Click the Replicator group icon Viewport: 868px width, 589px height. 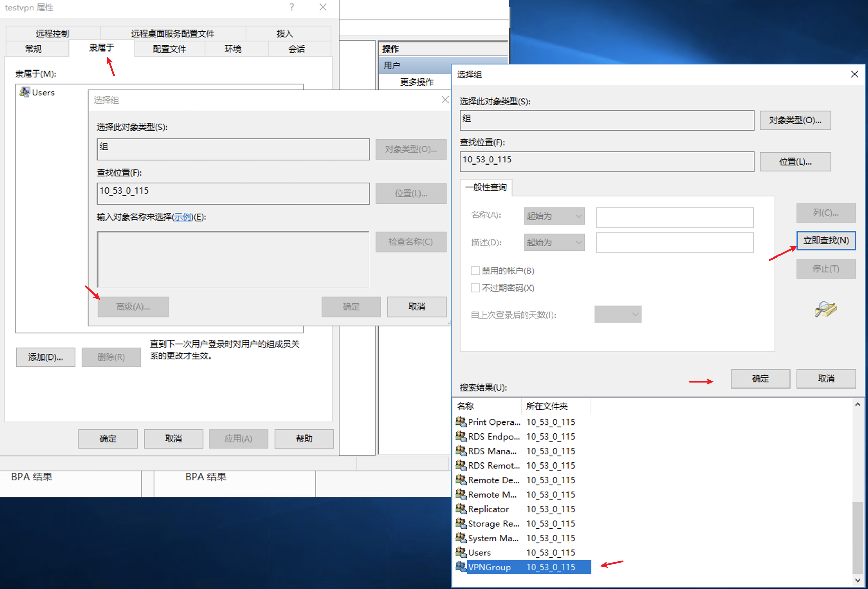click(462, 509)
